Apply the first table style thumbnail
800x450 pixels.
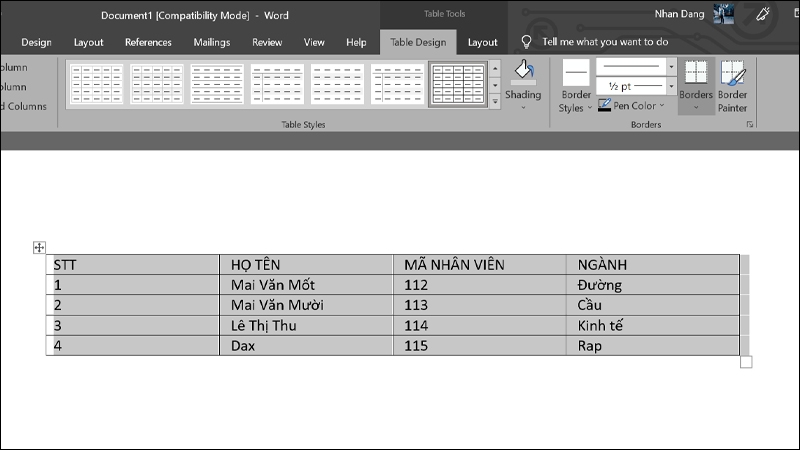[x=96, y=85]
